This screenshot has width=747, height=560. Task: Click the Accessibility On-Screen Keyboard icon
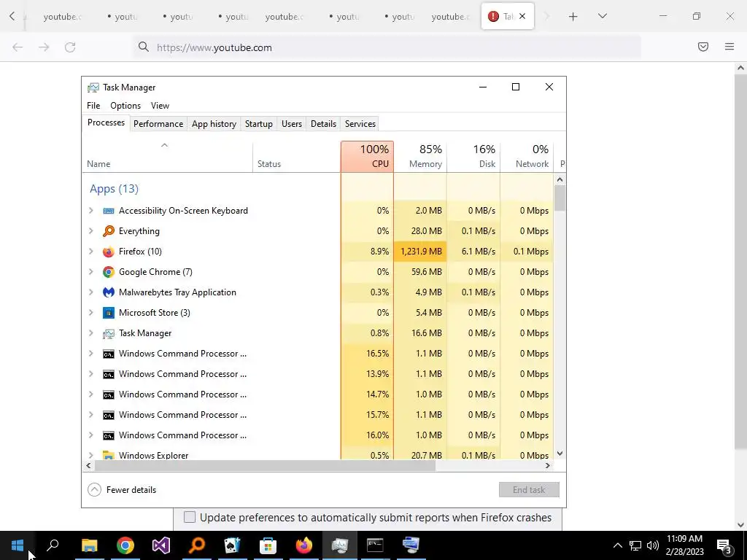[x=109, y=211]
